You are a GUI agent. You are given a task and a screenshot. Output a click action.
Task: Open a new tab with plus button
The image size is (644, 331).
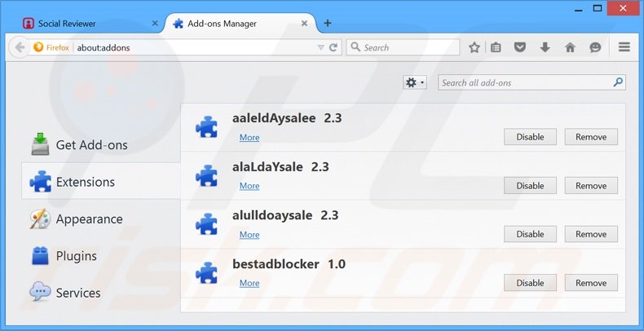point(328,24)
